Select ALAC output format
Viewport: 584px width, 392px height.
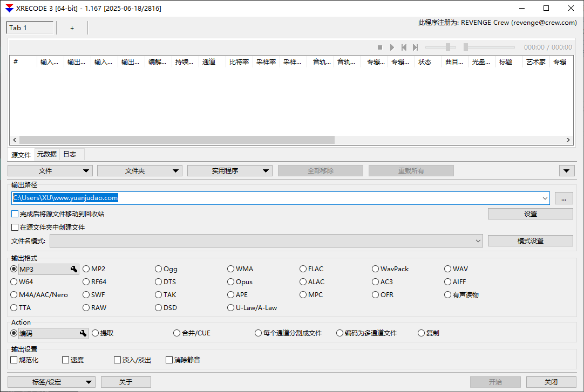[x=312, y=282]
